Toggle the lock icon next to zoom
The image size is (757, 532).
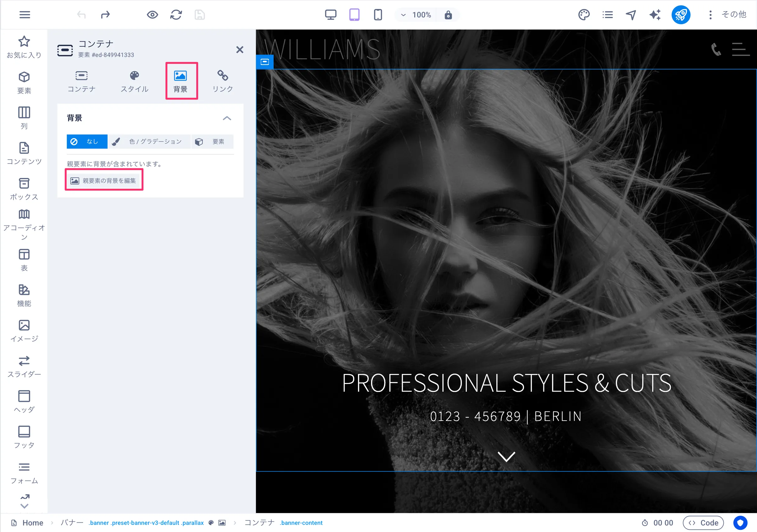point(448,15)
